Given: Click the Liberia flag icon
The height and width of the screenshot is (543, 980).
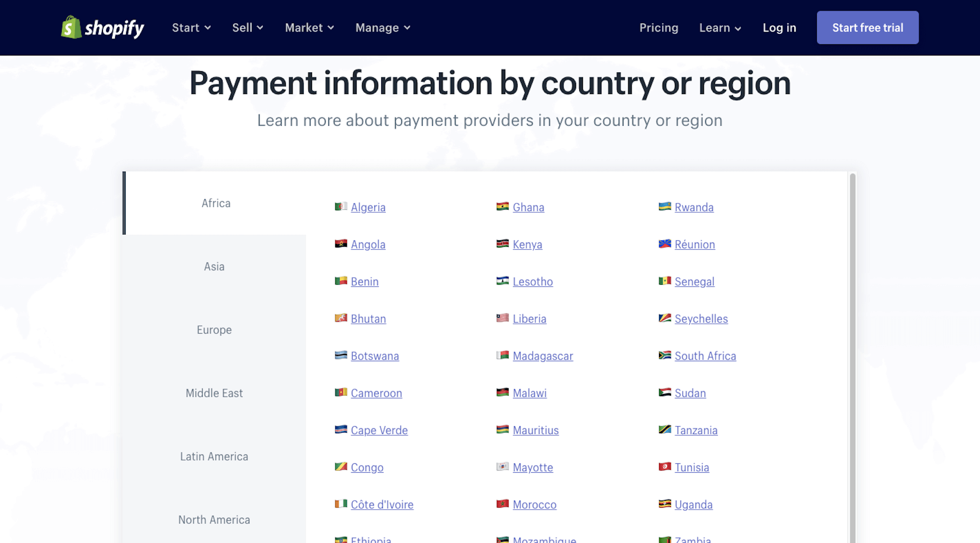Looking at the screenshot, I should pyautogui.click(x=503, y=318).
